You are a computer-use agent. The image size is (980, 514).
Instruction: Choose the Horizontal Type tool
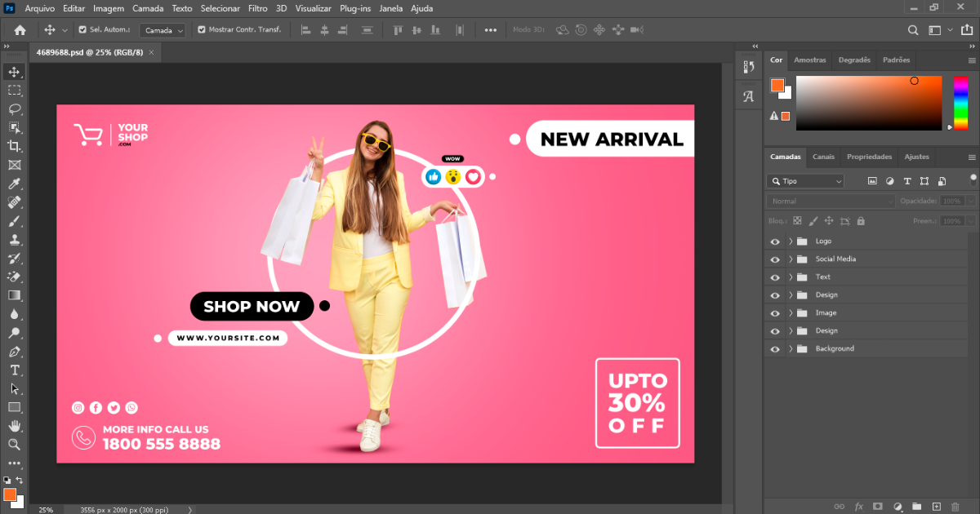(14, 370)
